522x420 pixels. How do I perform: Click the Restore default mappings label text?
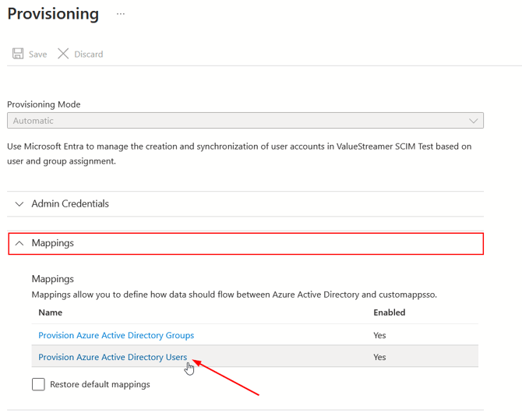(100, 384)
